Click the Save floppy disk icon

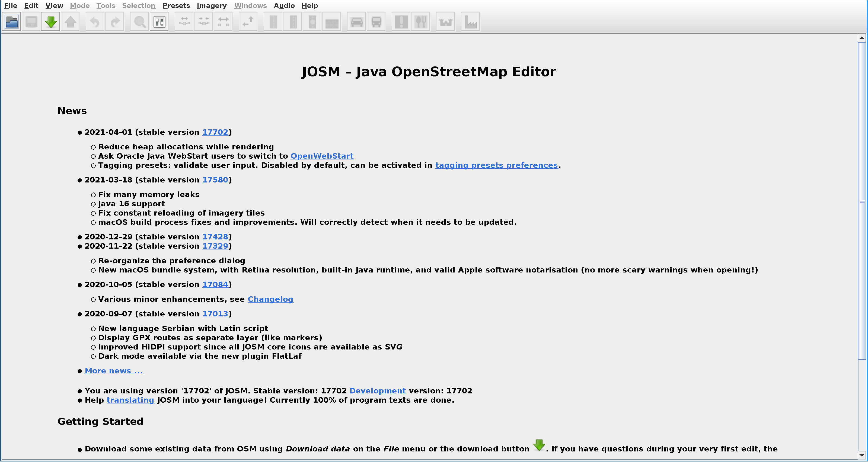pos(31,22)
